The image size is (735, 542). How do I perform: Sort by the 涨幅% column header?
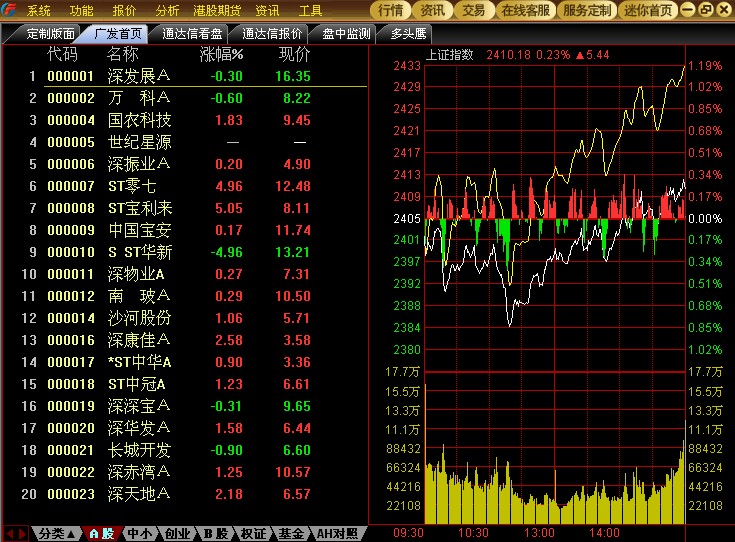(x=221, y=54)
